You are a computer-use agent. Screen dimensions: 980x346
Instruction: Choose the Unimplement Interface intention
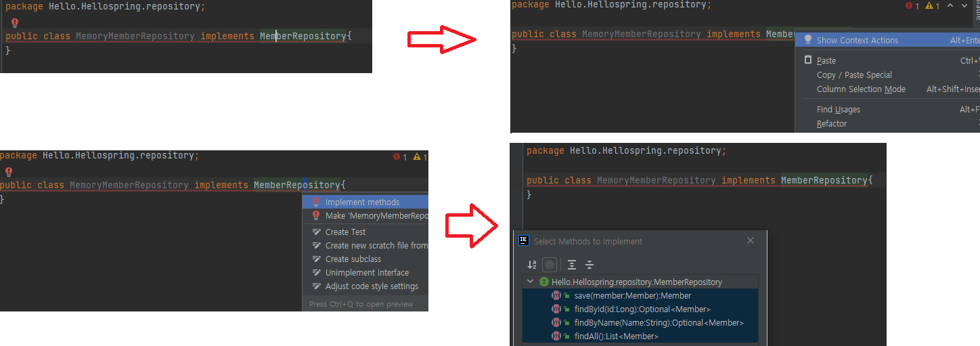365,272
